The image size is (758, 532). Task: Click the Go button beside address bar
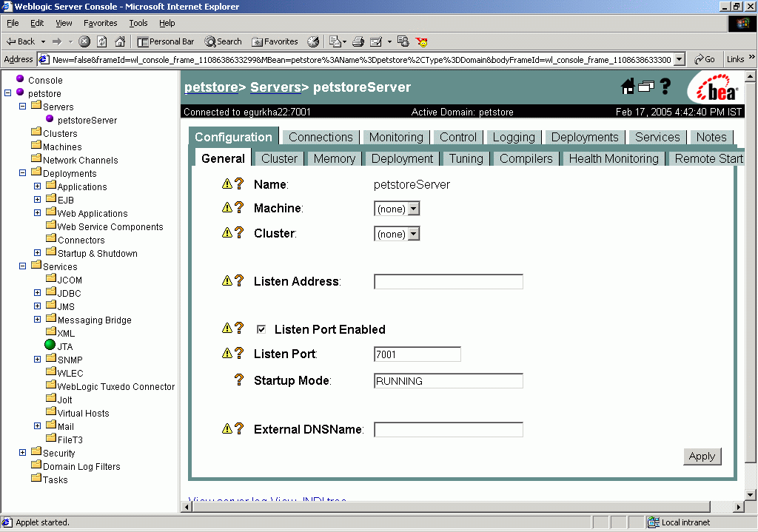point(705,59)
